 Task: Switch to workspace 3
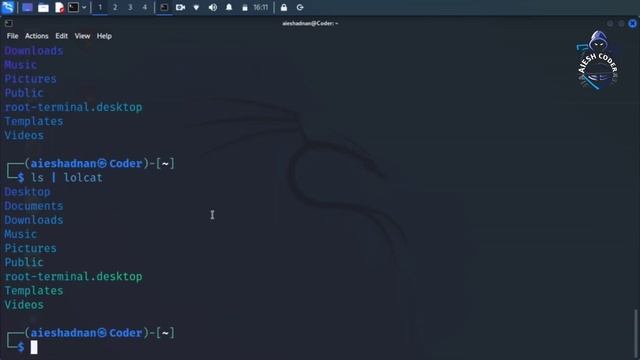(x=130, y=7)
